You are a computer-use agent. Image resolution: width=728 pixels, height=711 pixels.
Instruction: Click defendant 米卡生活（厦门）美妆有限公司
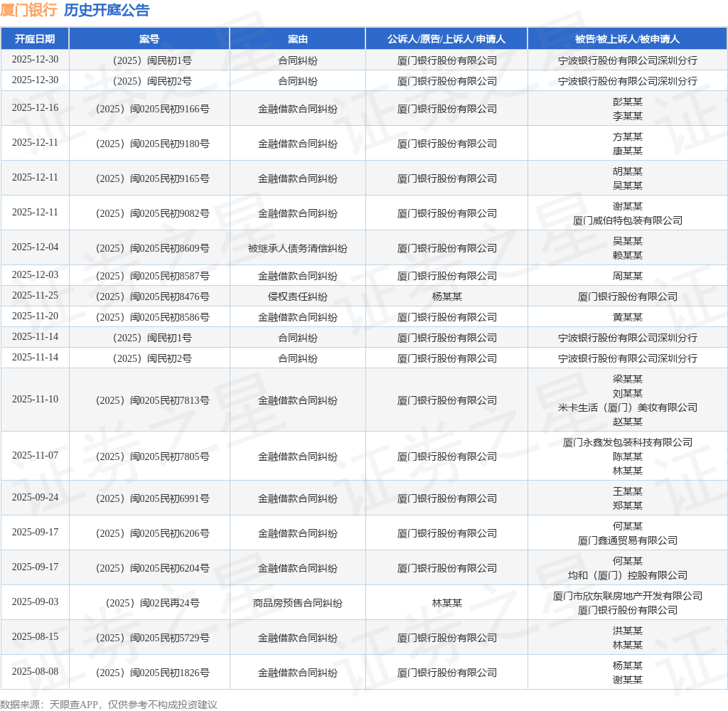click(x=627, y=407)
